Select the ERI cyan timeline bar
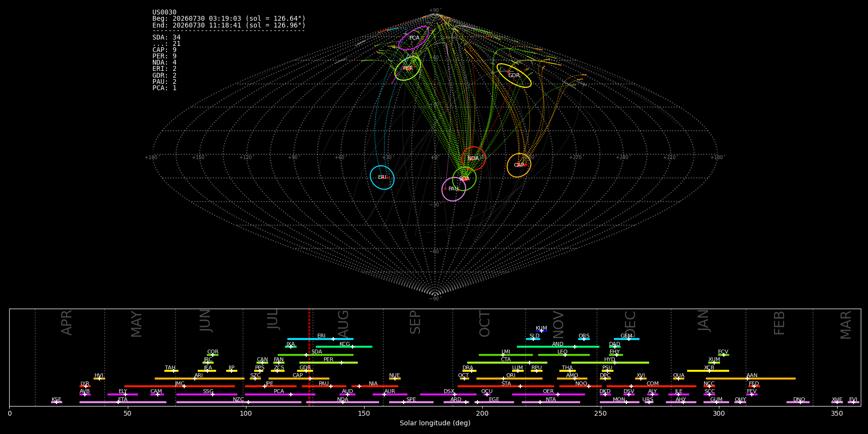Image resolution: width=868 pixels, height=434 pixels. coord(320,339)
